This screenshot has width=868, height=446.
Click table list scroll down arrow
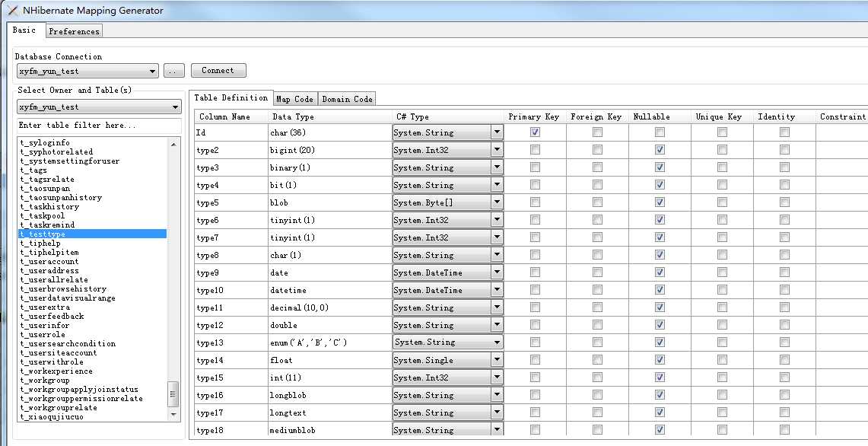[173, 415]
